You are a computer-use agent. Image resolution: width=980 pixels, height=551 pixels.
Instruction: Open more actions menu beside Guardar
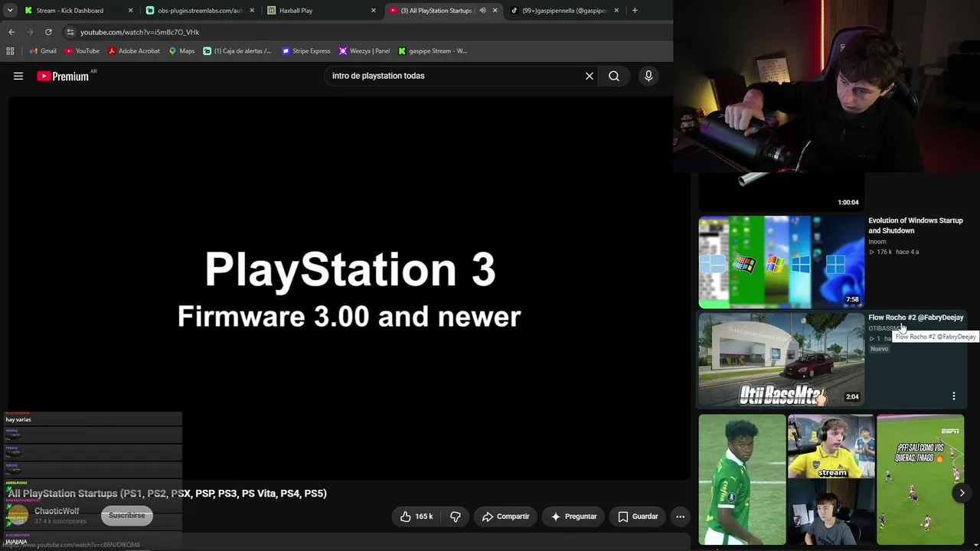pos(680,517)
